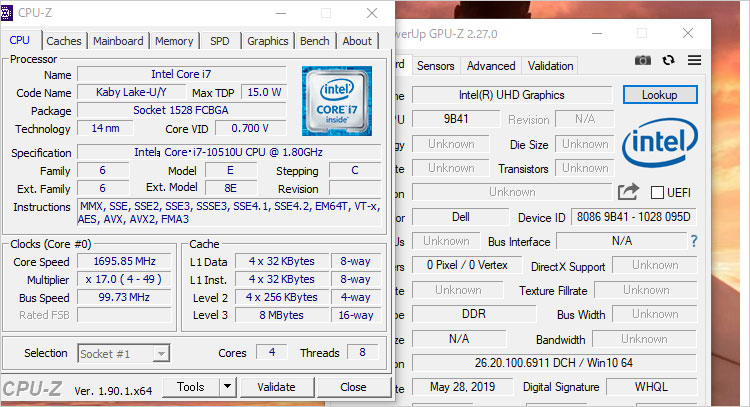750x407 pixels.
Task: Open the Memory tab
Action: point(174,41)
